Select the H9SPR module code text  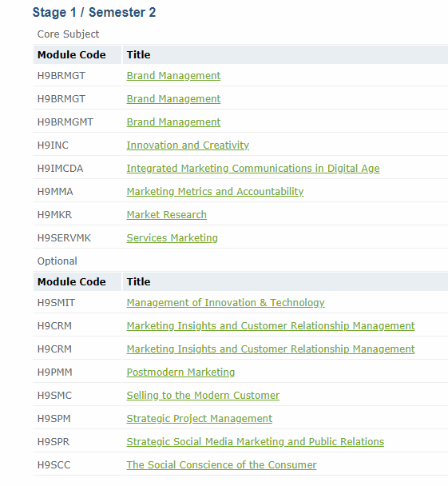[x=54, y=442]
